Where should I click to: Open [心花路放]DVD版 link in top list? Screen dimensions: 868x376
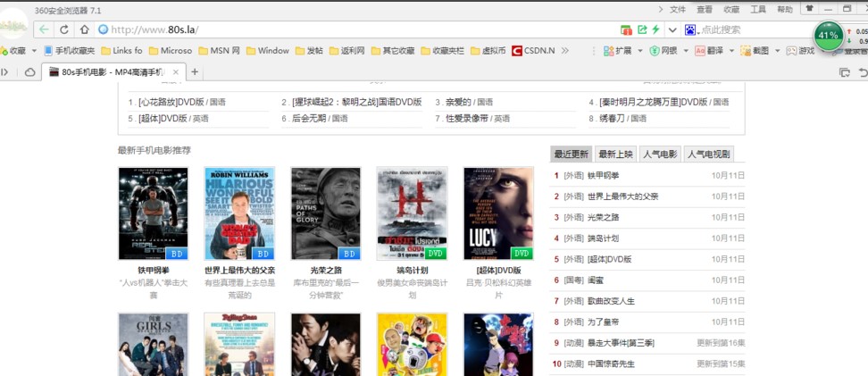[x=171, y=103]
